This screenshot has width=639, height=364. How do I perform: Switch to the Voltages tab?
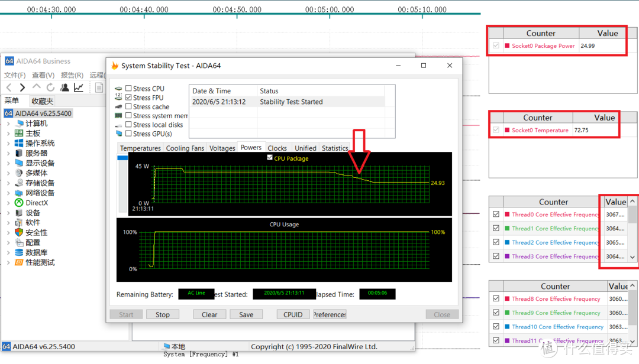222,148
